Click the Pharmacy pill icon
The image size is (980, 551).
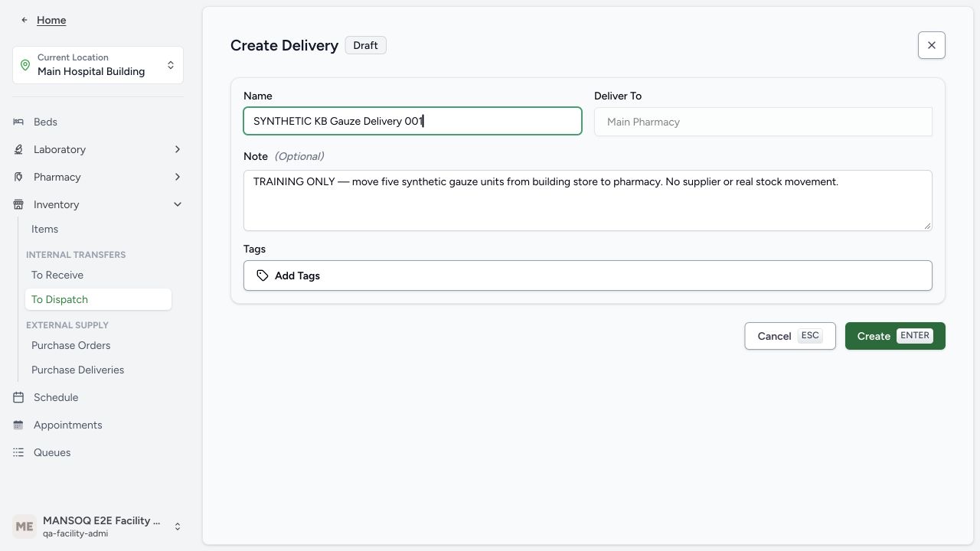tap(18, 177)
